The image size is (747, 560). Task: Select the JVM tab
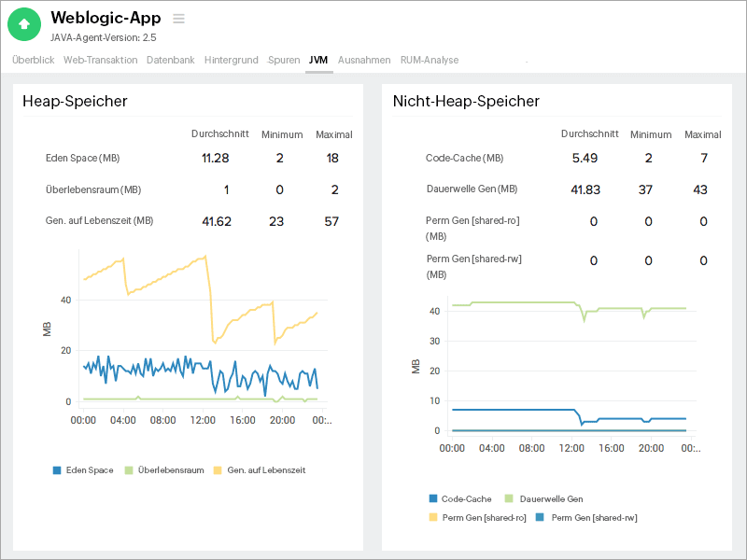coord(318,60)
